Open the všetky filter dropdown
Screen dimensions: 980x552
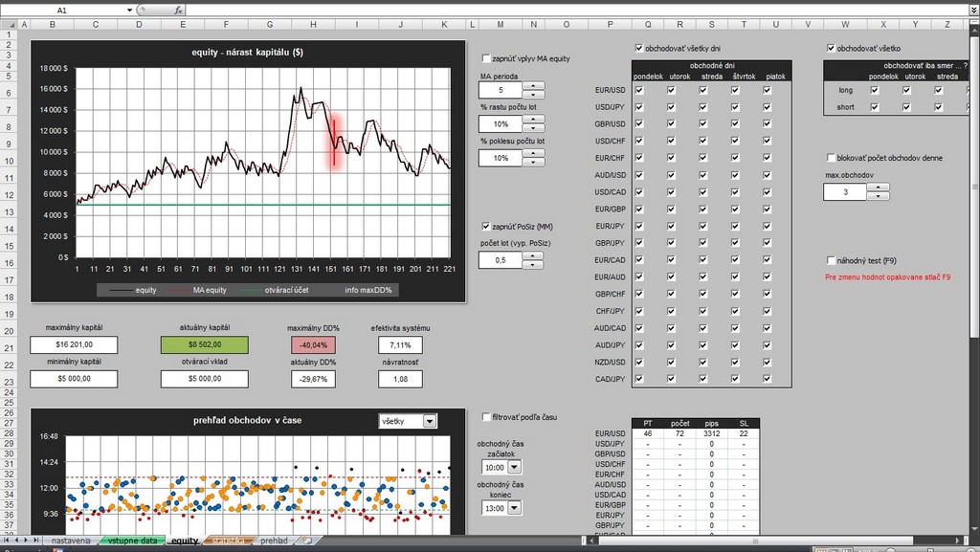[430, 422]
